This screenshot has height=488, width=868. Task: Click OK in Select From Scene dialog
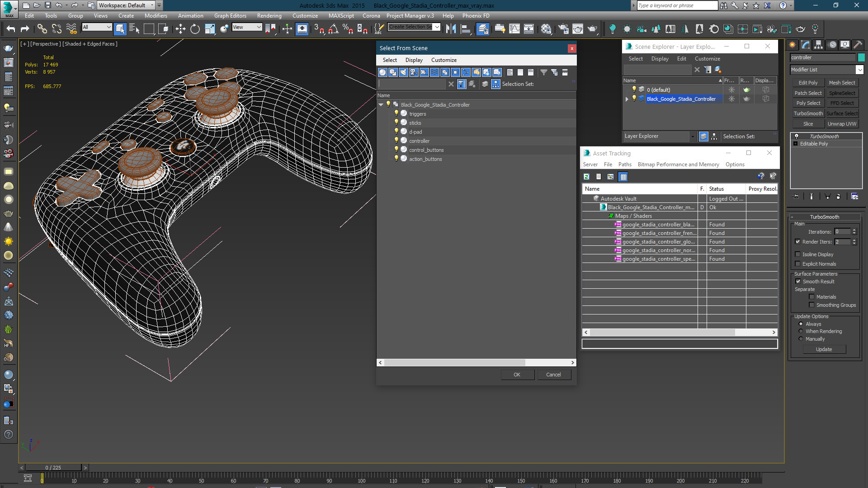[x=517, y=375]
